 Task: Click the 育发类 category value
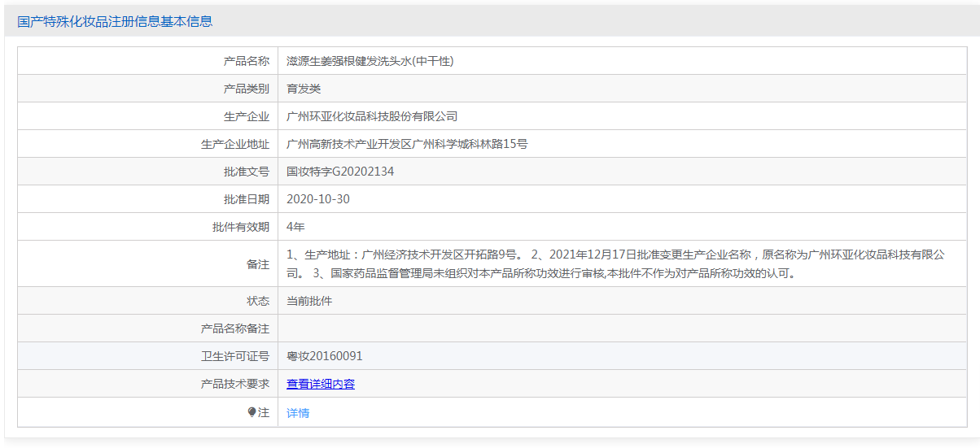click(304, 89)
